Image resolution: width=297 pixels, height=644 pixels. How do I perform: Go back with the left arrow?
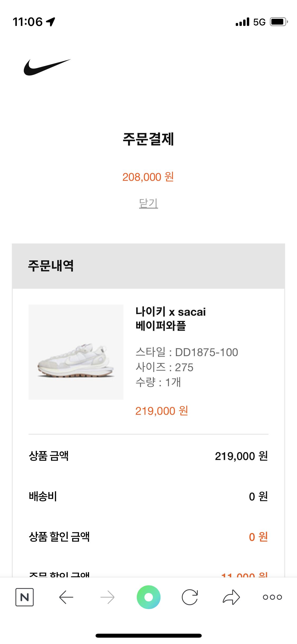coord(66,597)
